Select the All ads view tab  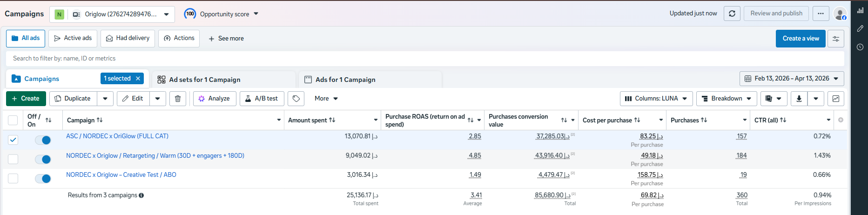(x=26, y=39)
